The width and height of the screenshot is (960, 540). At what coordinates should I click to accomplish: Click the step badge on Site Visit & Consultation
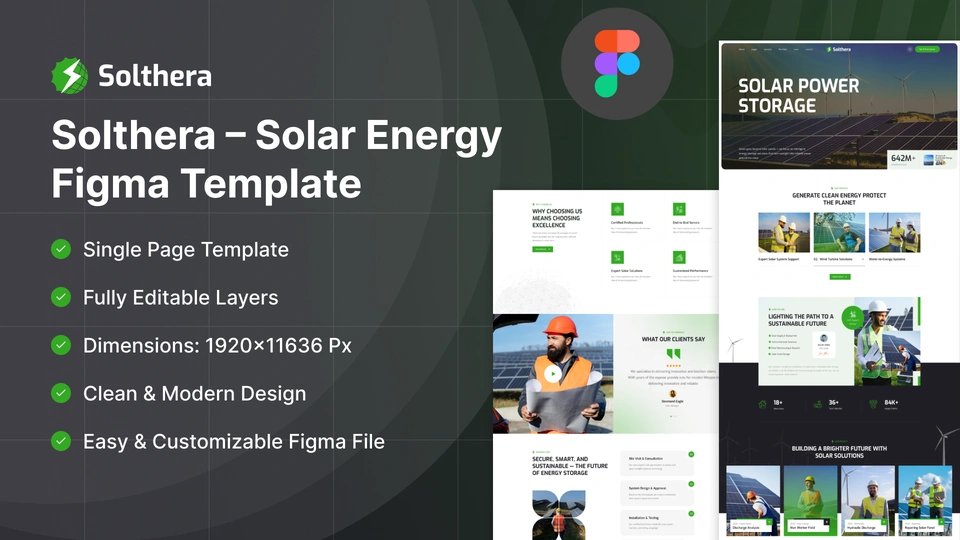click(x=691, y=454)
